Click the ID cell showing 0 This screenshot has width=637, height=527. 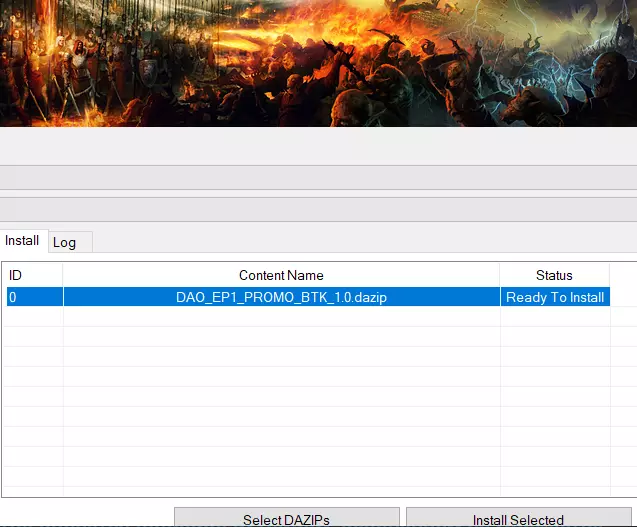point(35,297)
